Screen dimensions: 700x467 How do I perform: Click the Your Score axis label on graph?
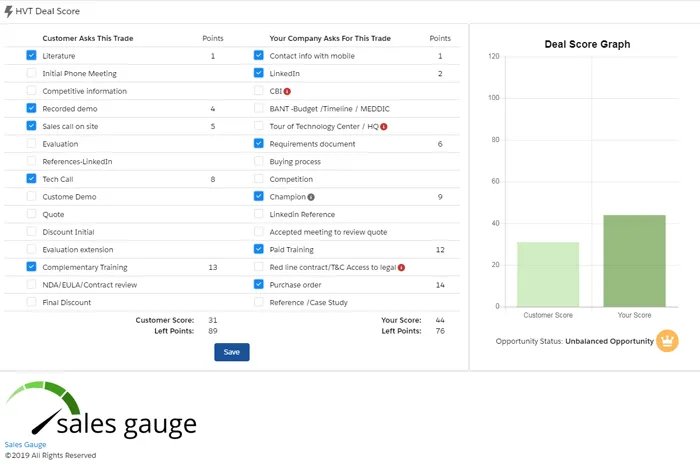click(x=634, y=315)
